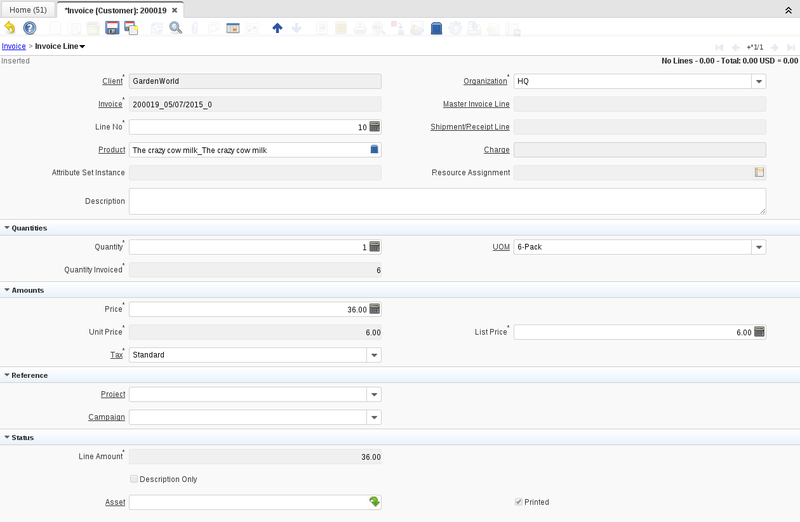Open the Organization dropdown
This screenshot has height=522, width=800.
[x=758, y=81]
